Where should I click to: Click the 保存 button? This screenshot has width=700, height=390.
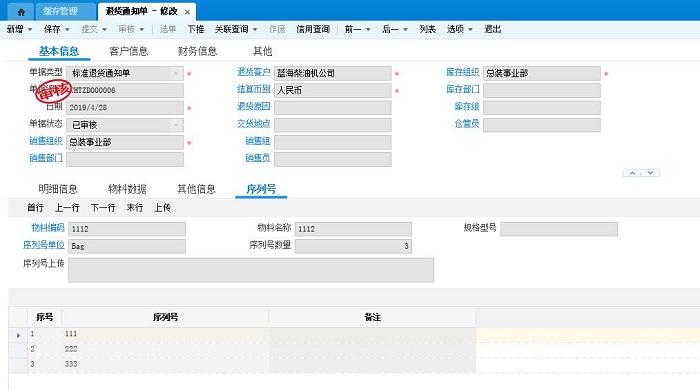52,29
